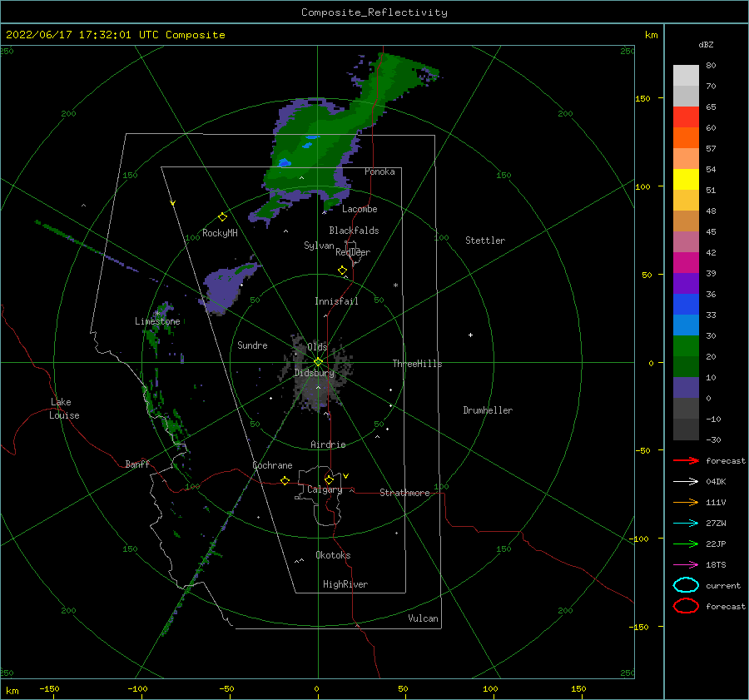This screenshot has width=749, height=700.
Task: Click the Sundre city label
Action: click(x=252, y=345)
